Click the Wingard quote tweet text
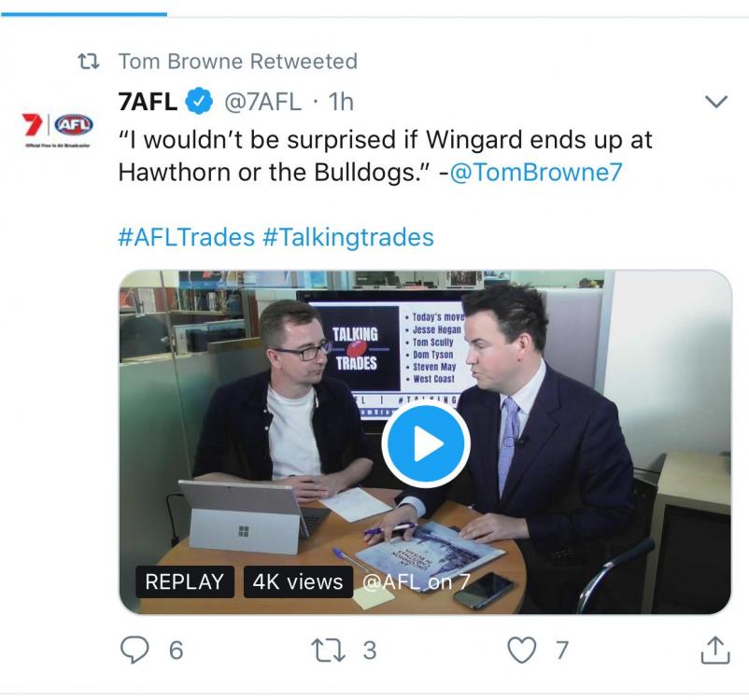This screenshot has height=700, width=749. click(384, 157)
